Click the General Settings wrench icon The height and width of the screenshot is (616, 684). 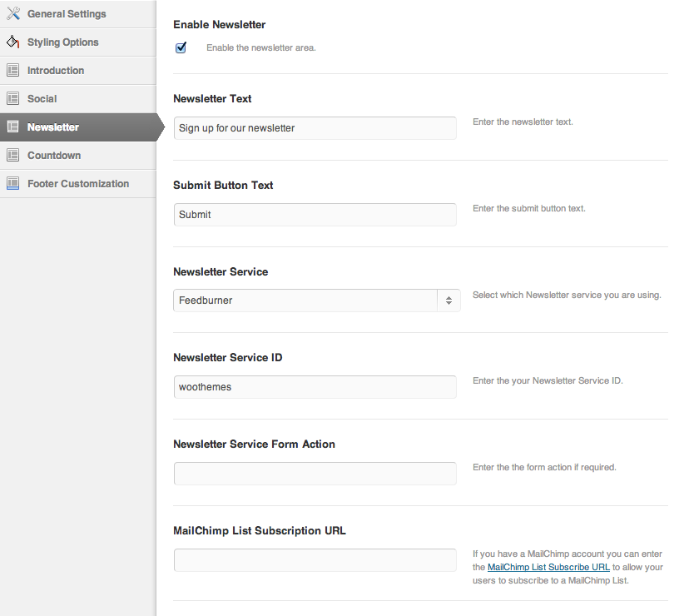[x=13, y=13]
